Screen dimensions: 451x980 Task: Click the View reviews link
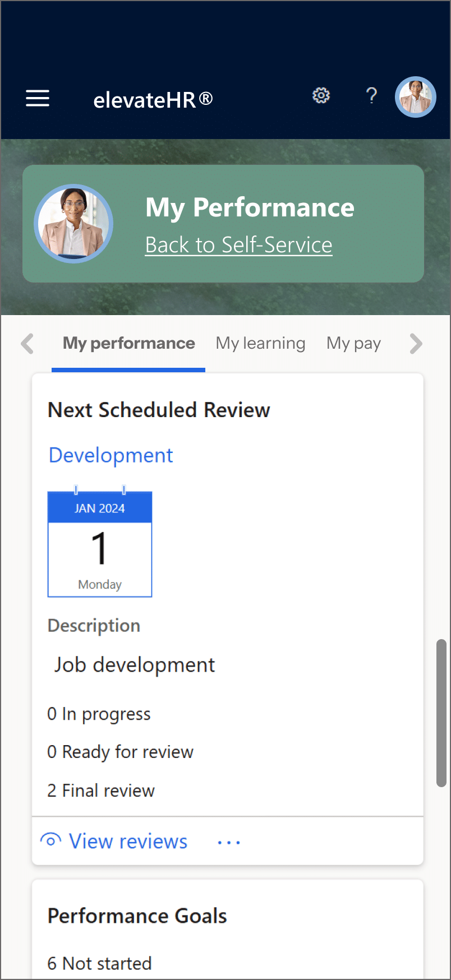(128, 842)
